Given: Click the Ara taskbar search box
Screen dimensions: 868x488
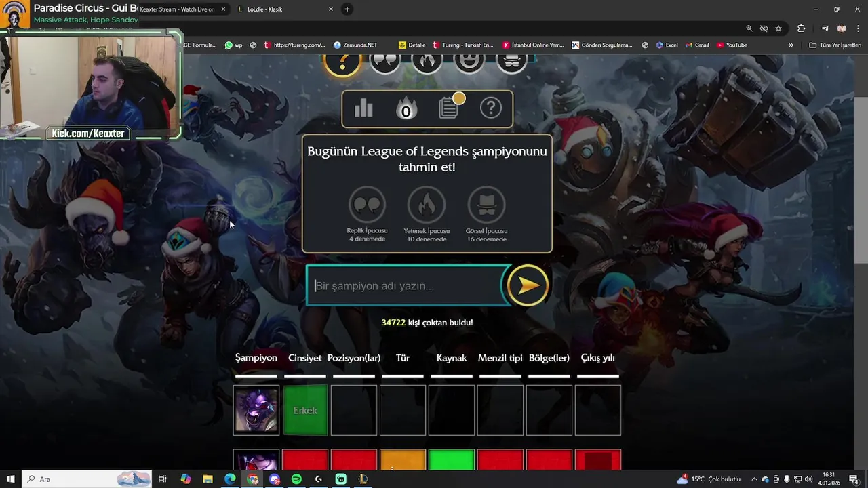Looking at the screenshot, I should (x=88, y=479).
